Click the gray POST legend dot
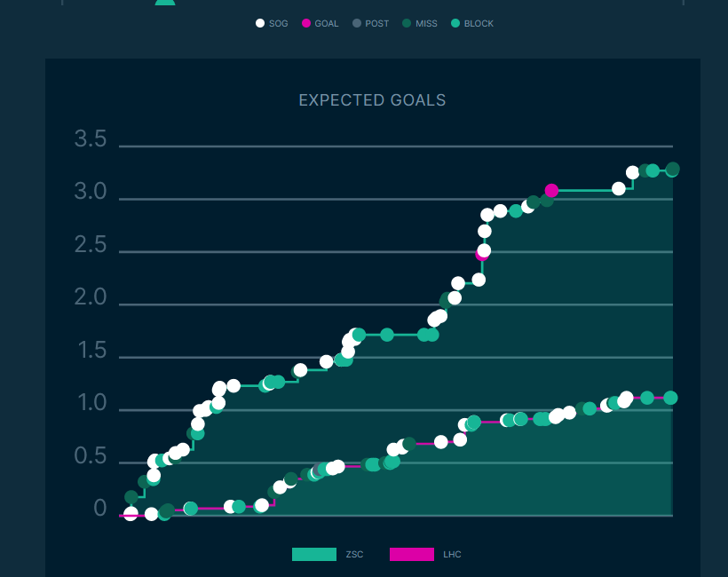The height and width of the screenshot is (577, 728). [356, 24]
